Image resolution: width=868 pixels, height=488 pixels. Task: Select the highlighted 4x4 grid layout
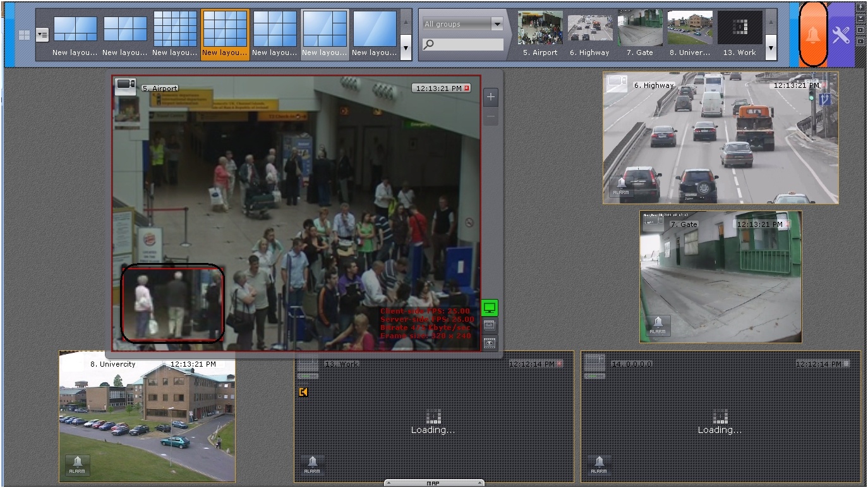coord(225,30)
